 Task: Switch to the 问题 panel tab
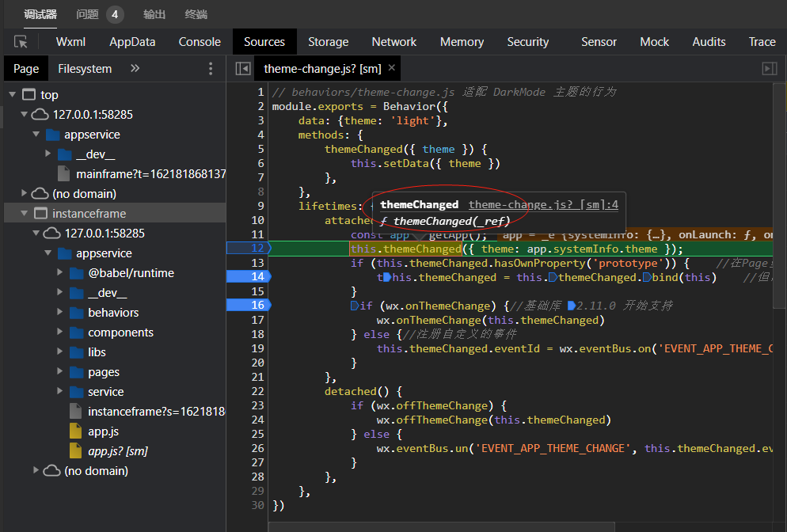[87, 14]
